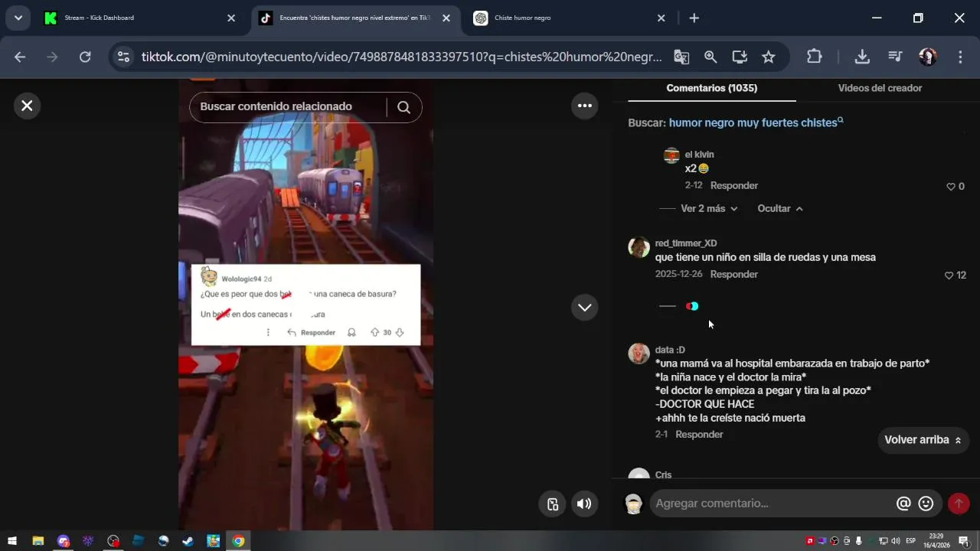The width and height of the screenshot is (980, 551).
Task: Insert a mention with @ icon
Action: pos(903,504)
